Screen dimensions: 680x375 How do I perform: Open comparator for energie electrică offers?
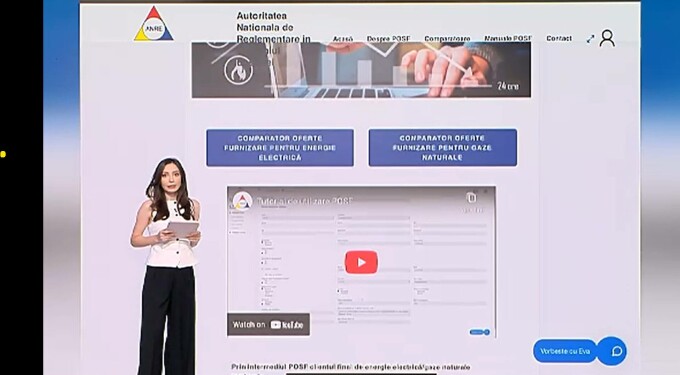pos(280,148)
